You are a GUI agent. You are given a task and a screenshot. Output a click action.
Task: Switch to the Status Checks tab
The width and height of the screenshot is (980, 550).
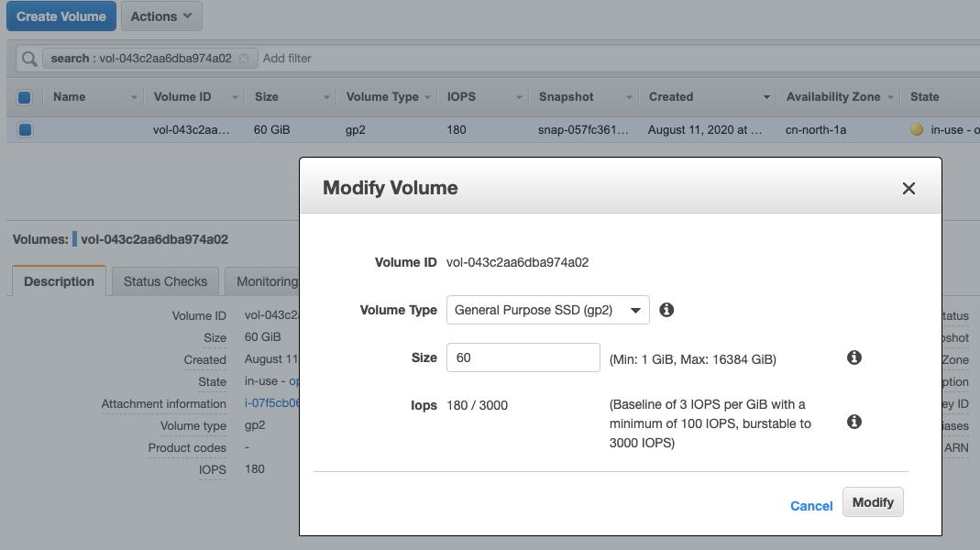click(165, 281)
